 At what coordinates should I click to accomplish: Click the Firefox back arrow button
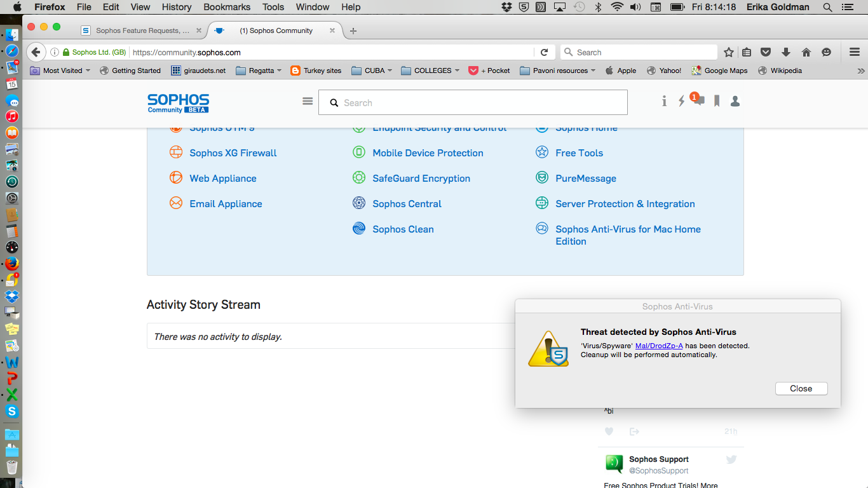pyautogui.click(x=36, y=52)
